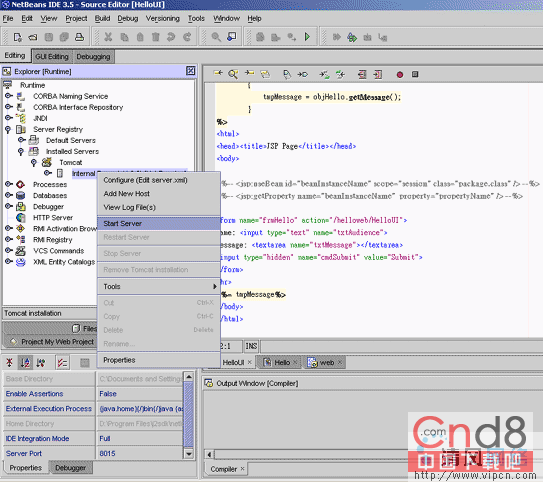Select the RMI Registry tree node
Viewport: 543px width, 482px height.
[x=53, y=240]
